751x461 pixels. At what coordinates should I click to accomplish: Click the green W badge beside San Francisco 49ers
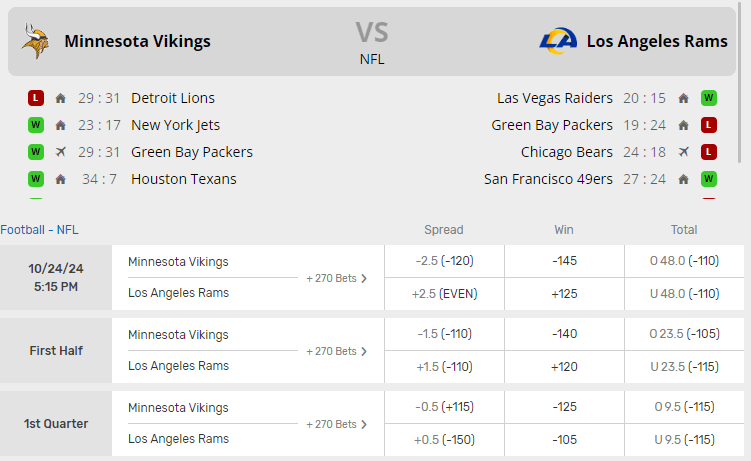pos(708,179)
